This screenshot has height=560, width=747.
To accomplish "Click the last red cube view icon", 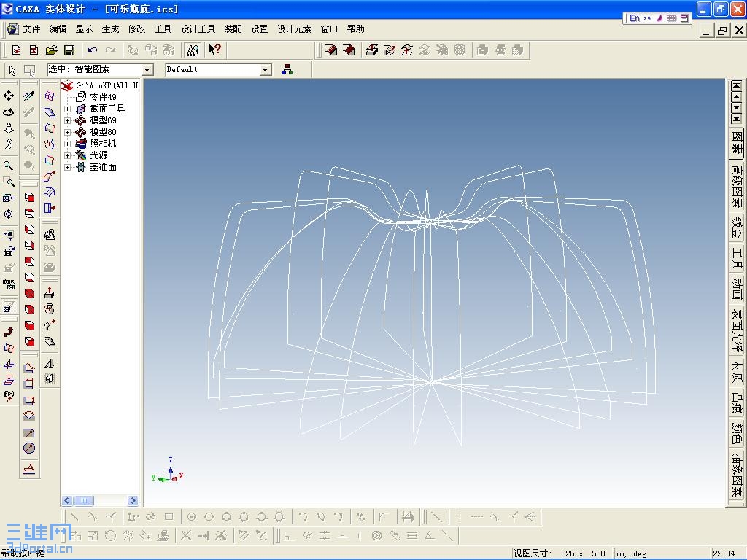I will [x=29, y=342].
